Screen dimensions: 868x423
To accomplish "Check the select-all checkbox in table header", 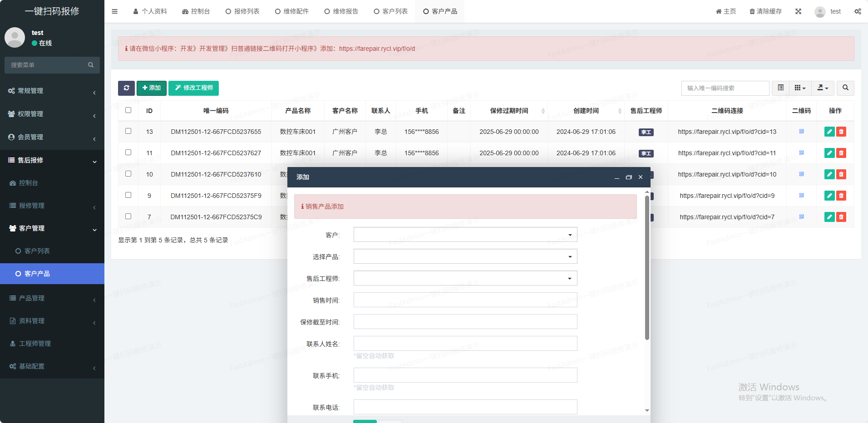I will pyautogui.click(x=128, y=110).
